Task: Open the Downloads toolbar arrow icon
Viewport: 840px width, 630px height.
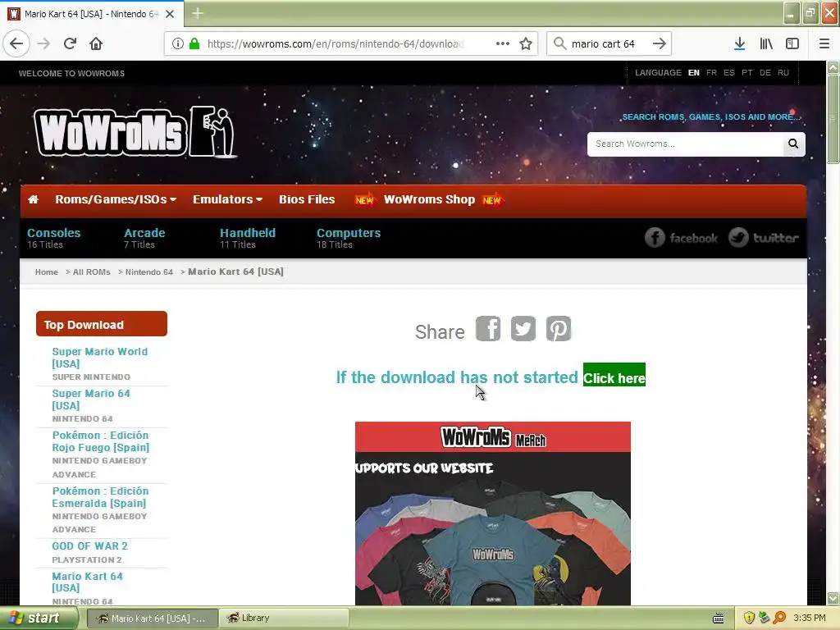Action: (739, 43)
